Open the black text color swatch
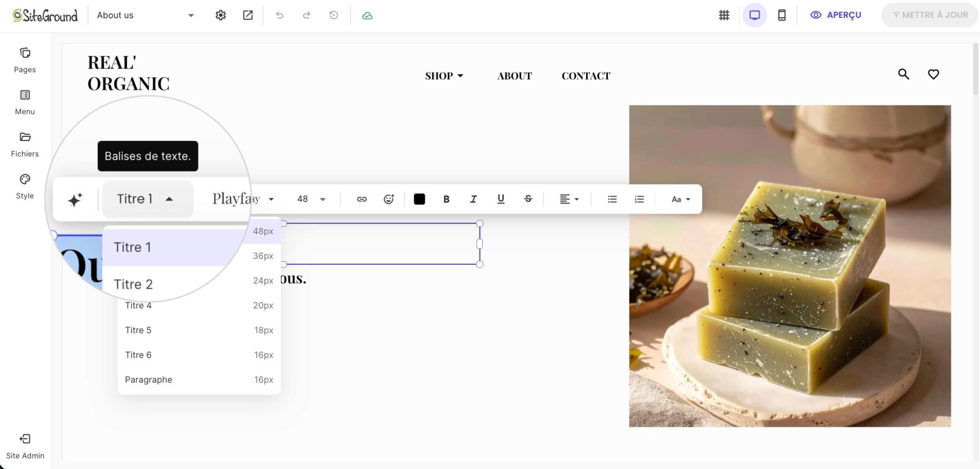Screen dimensions: 980x469 click(419, 199)
